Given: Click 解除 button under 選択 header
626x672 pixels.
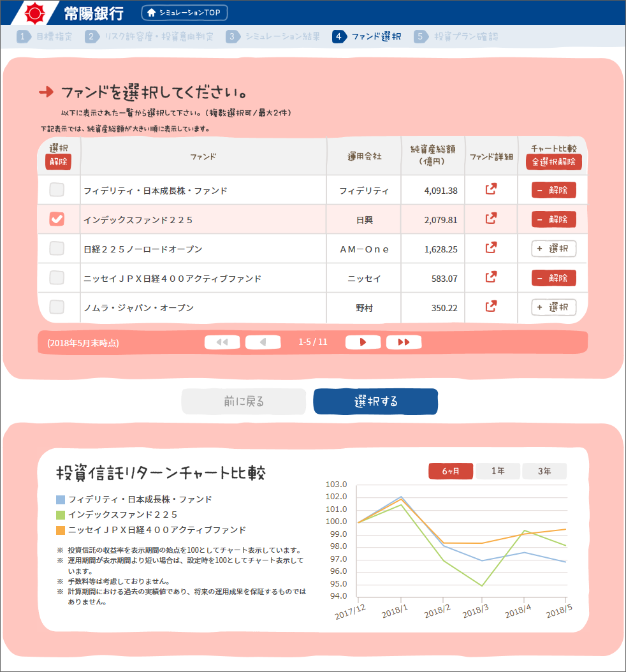Looking at the screenshot, I should coord(58,161).
